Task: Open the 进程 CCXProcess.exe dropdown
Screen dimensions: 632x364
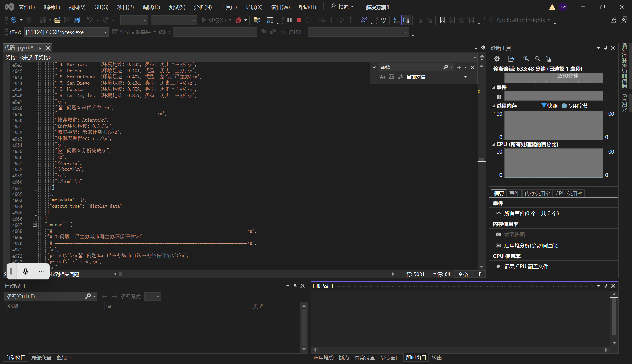Action: pyautogui.click(x=105, y=32)
